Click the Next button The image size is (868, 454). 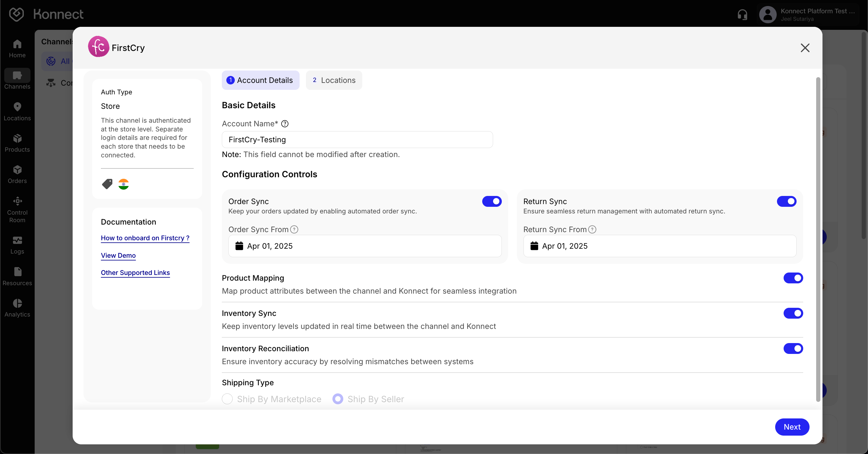[x=792, y=427]
